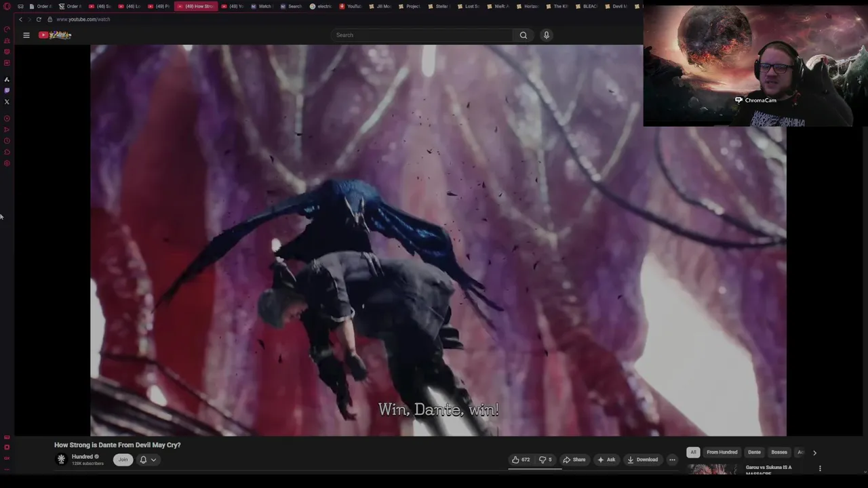Like the video with thumbs up 672
Image resolution: width=868 pixels, height=488 pixels.
(520, 460)
